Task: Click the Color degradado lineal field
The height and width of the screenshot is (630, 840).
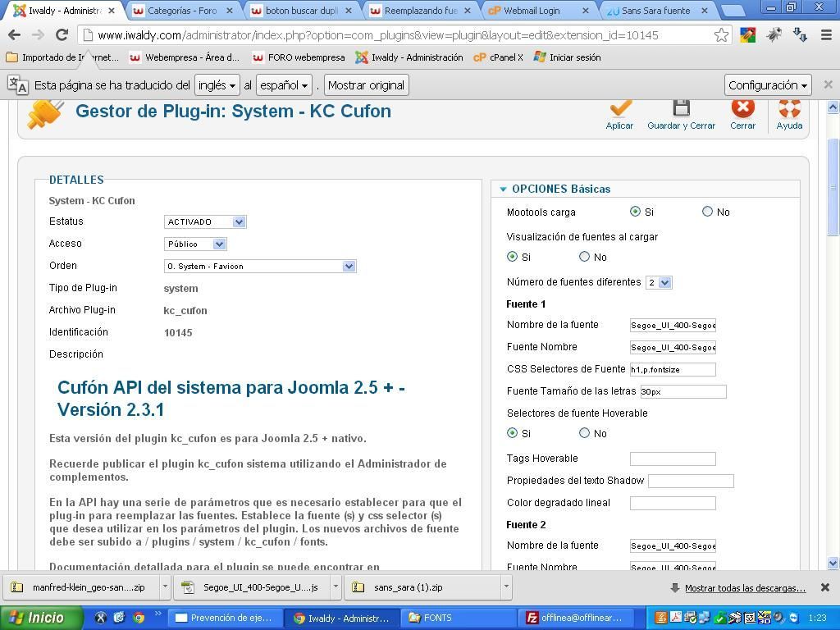Action: pos(673,503)
